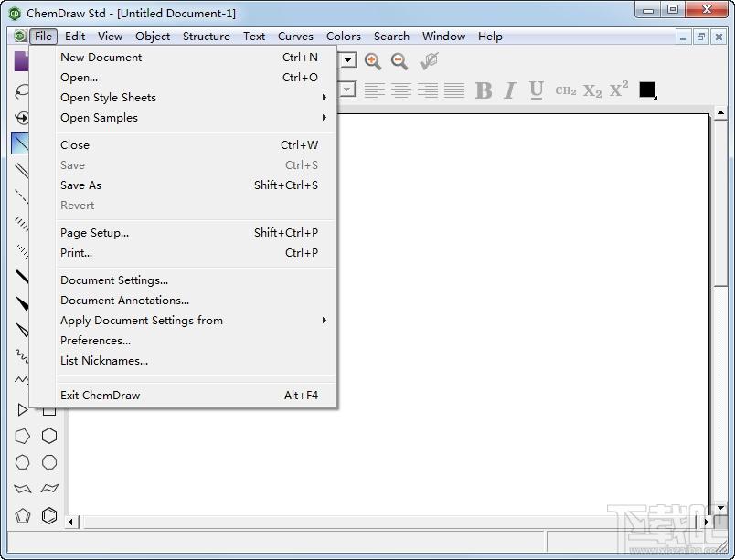Select the Lasso tool
This screenshot has height=560, width=735.
21,90
